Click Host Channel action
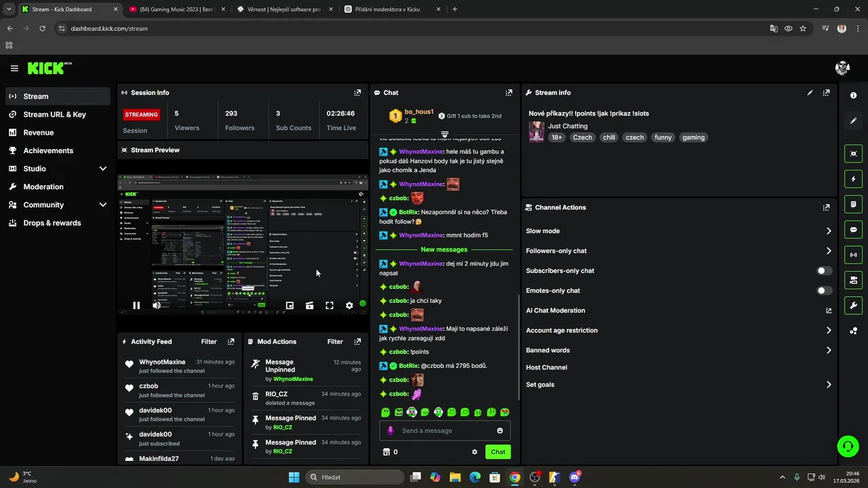This screenshot has height=488, width=868. click(x=547, y=367)
